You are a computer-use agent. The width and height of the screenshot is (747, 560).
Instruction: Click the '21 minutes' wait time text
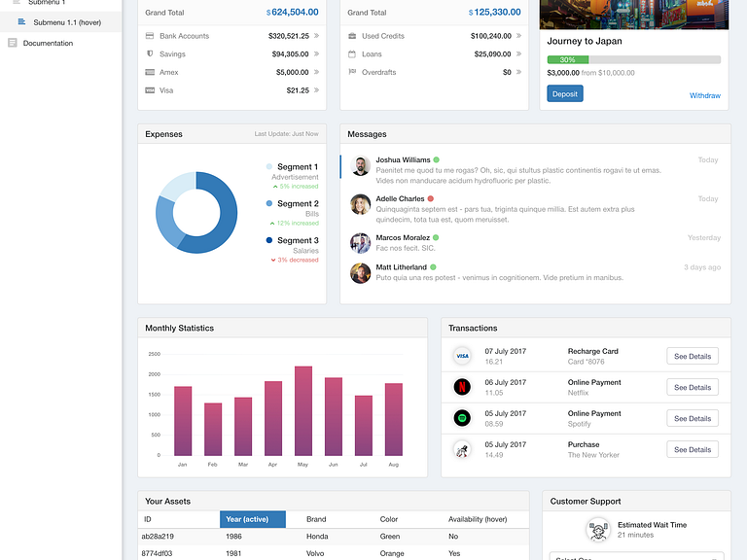635,535
